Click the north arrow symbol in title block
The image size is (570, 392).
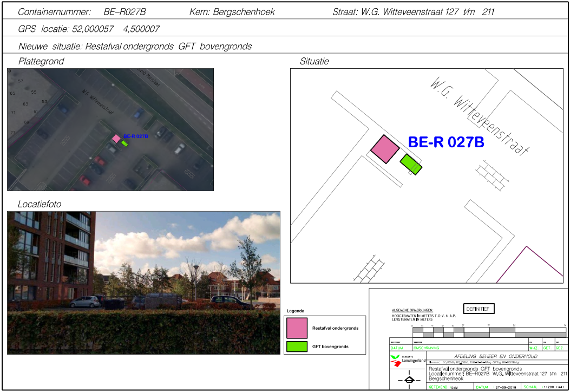[x=409, y=380]
